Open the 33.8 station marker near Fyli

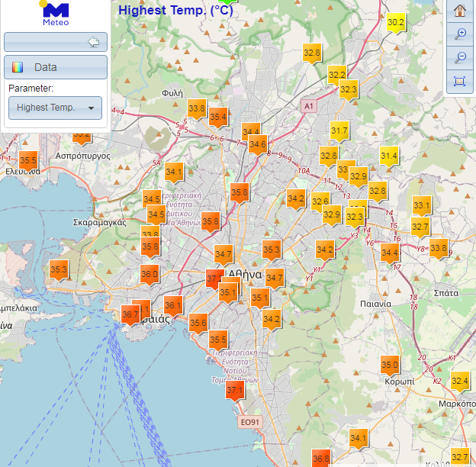pos(197,109)
